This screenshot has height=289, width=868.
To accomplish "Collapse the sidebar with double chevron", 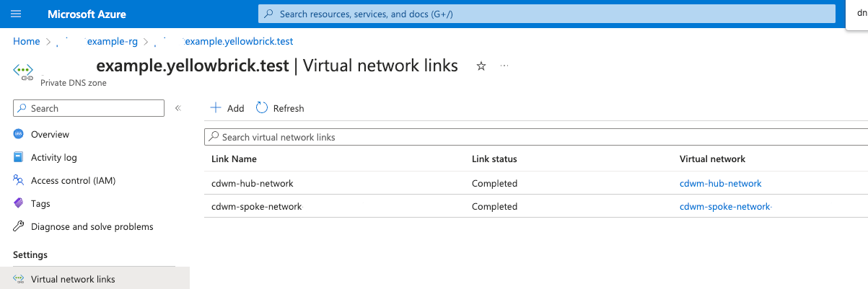I will tap(178, 108).
